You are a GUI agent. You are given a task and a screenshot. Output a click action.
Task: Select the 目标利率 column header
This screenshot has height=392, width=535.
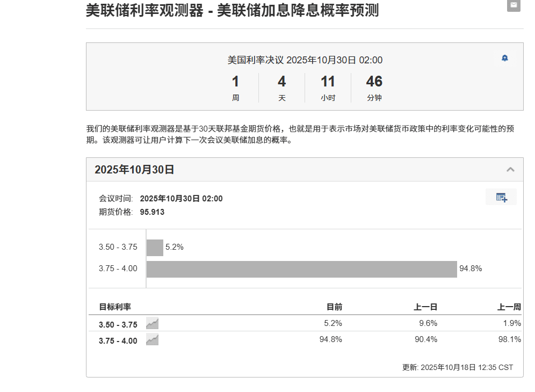coord(115,307)
